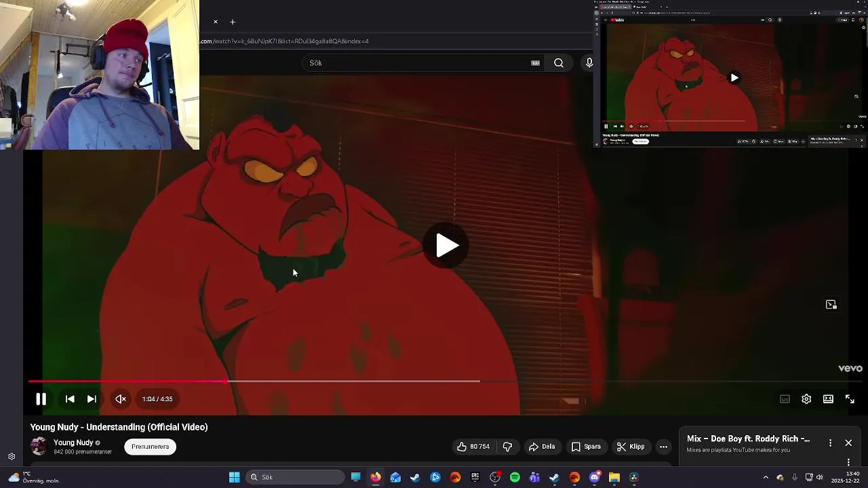This screenshot has width=868, height=488.
Task: Click the Spara save button
Action: [586, 447]
